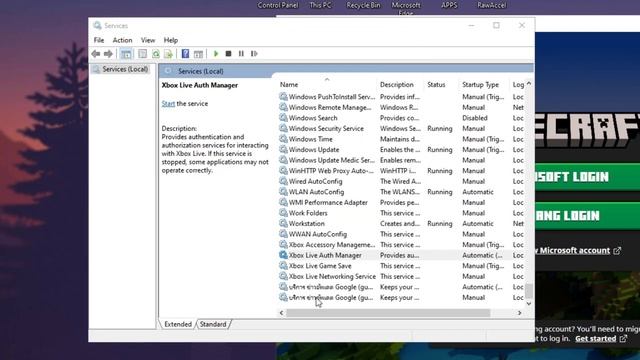Select the Wired AutoConfig service icon
This screenshot has height=360, width=640.
(x=283, y=181)
